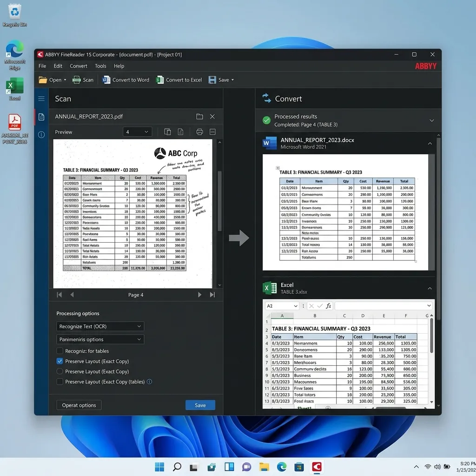Open the PDF file on the desktop
Screen dimensions: 476x476
14,129
